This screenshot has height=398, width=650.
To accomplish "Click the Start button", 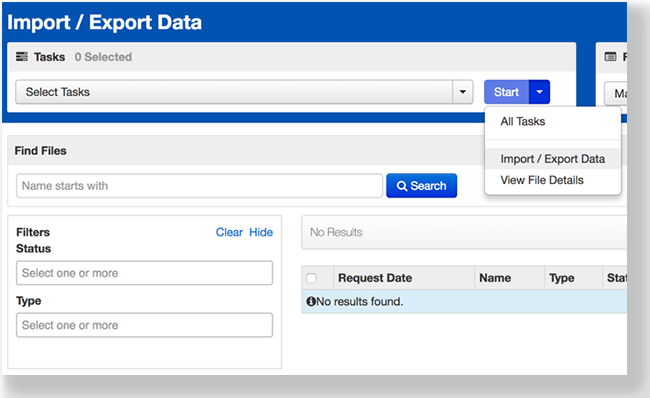I will (507, 92).
